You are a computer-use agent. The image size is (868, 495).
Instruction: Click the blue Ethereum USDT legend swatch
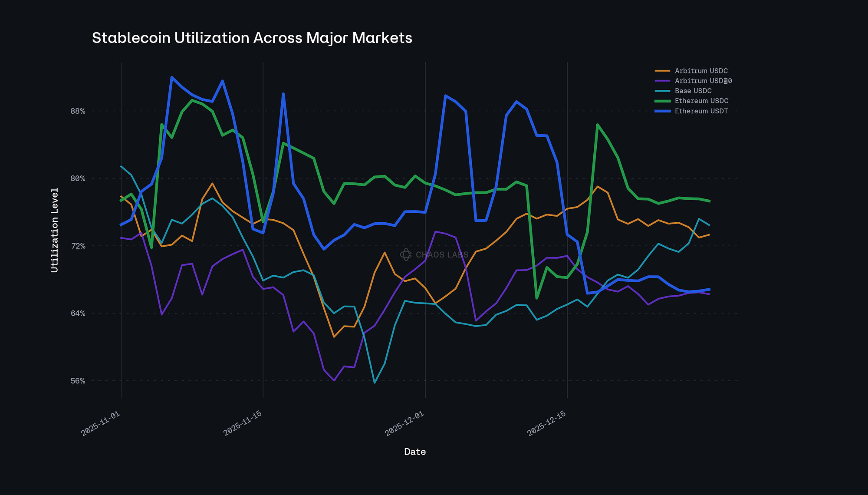(x=662, y=111)
